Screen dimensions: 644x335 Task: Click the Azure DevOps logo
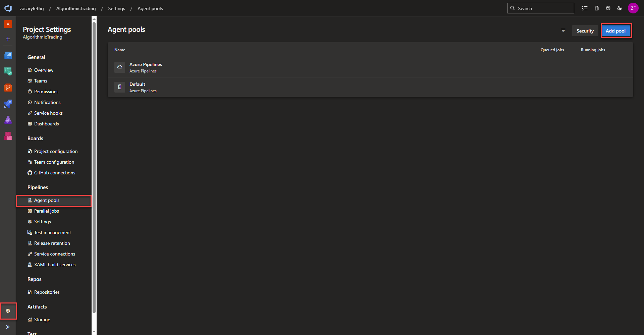click(8, 8)
